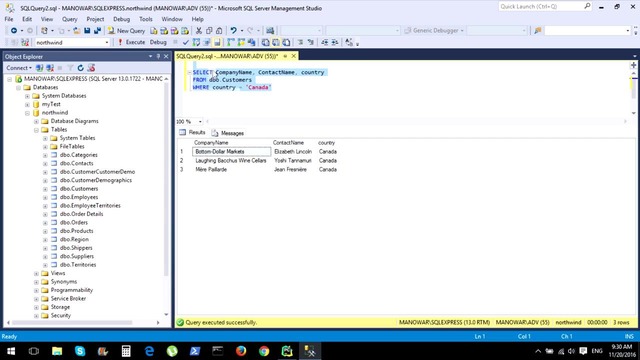Open the northwind database dropdown
640x360 pixels.
pyautogui.click(x=107, y=42)
